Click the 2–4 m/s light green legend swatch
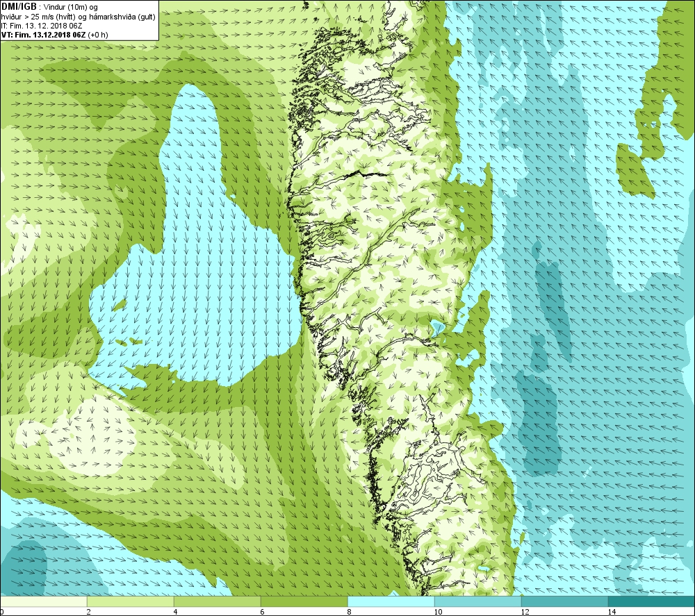This screenshot has height=616, width=695. 131,601
